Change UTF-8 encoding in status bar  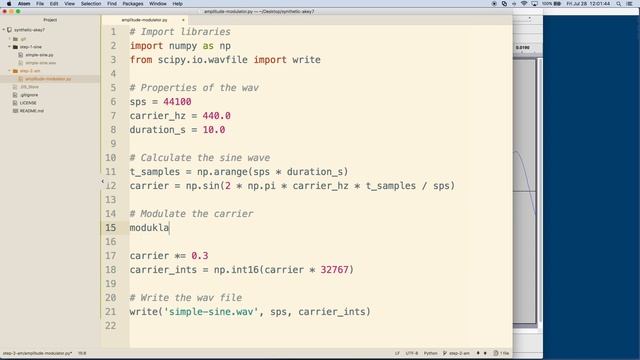pyautogui.click(x=411, y=353)
